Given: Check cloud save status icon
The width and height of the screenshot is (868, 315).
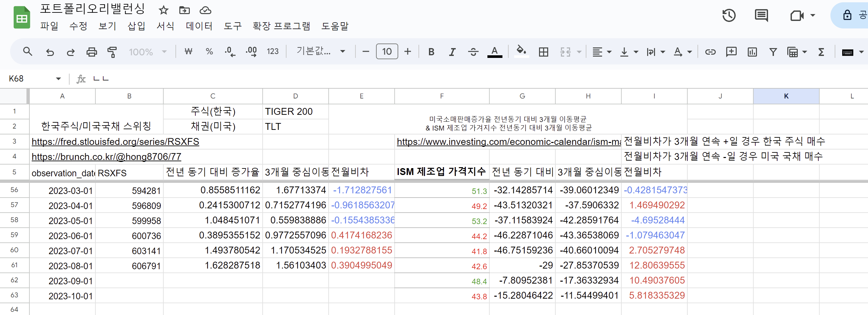Looking at the screenshot, I should pyautogui.click(x=205, y=10).
